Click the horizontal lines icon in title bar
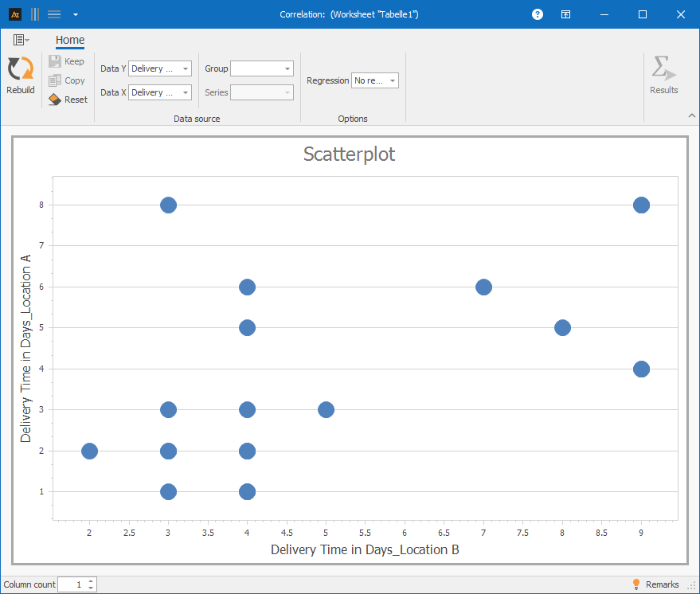Viewport: 700px width, 594px height. pos(54,14)
